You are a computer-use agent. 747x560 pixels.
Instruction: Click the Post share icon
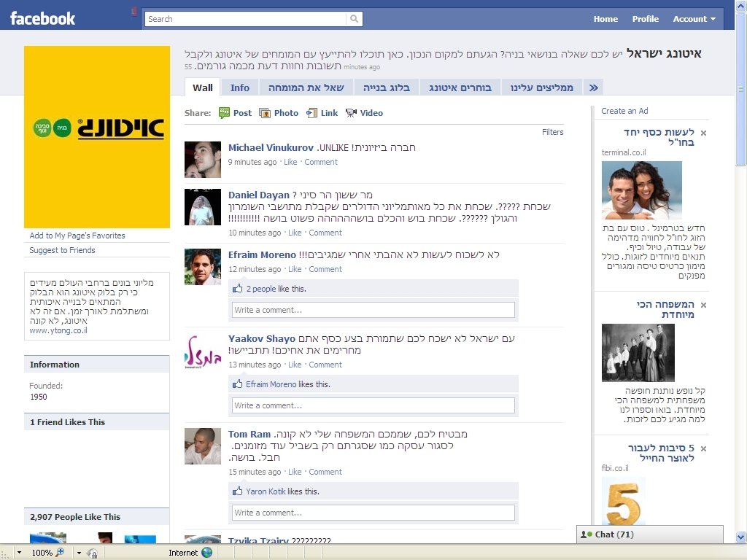coord(225,113)
